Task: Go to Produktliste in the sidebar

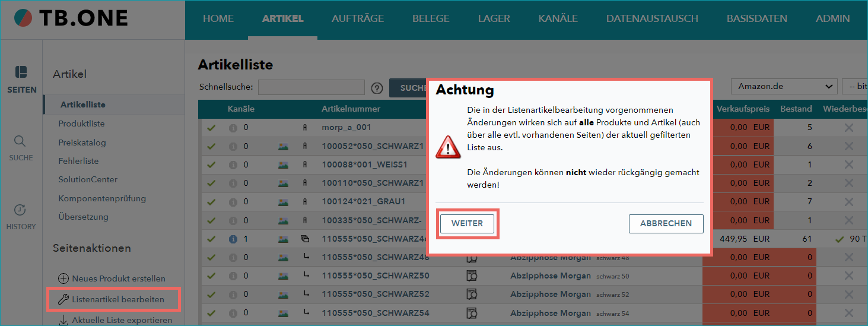Action: coord(81,124)
